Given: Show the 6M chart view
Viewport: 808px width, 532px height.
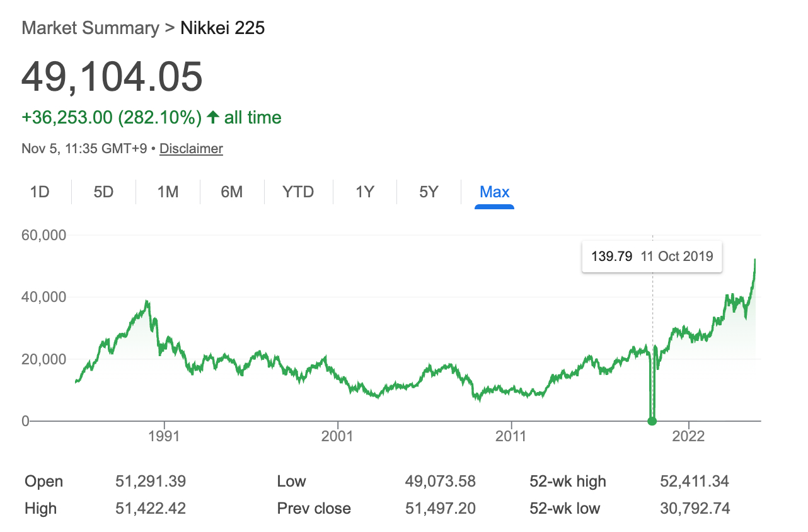Looking at the screenshot, I should (232, 192).
